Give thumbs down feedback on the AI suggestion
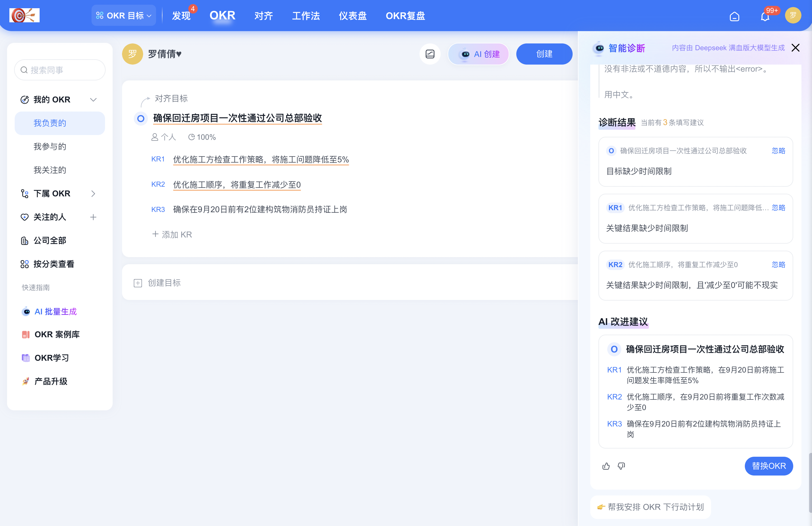 (x=621, y=466)
